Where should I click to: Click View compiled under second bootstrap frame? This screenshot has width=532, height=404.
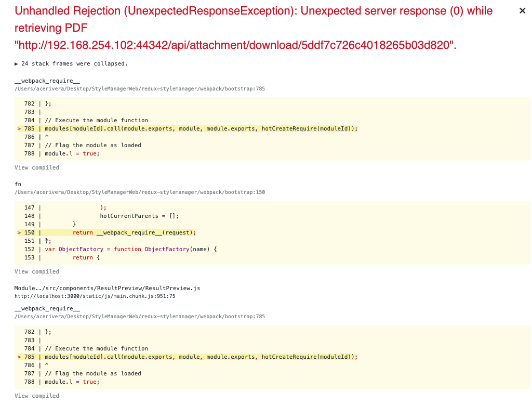coord(36,395)
